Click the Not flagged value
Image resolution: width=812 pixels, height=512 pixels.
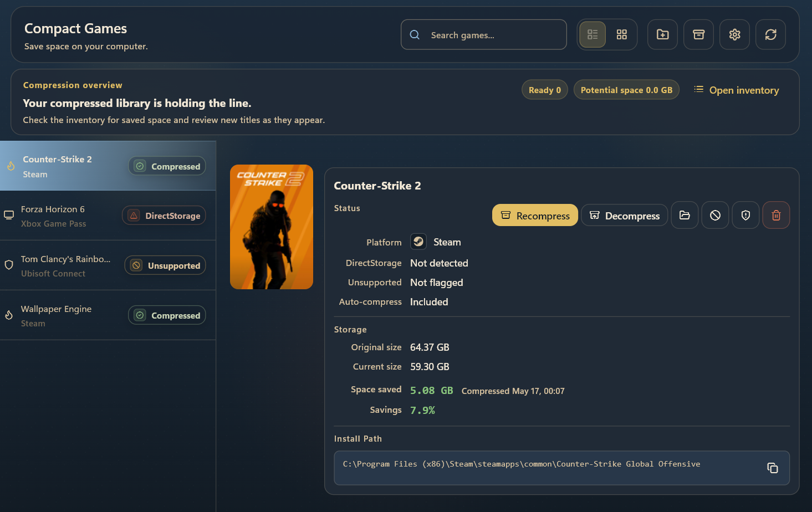point(437,283)
